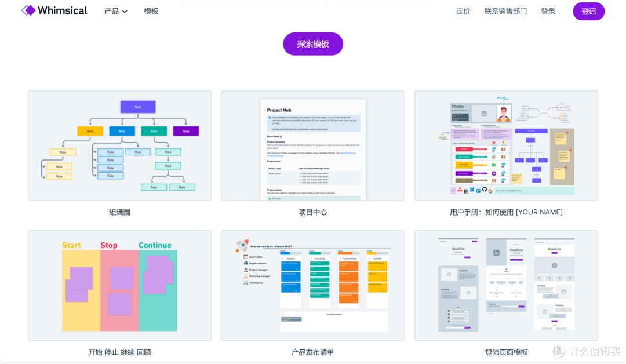The height and width of the screenshot is (364, 626).
Task: Click the 开始 停止 继续 回顾 caption
Action: click(x=120, y=352)
